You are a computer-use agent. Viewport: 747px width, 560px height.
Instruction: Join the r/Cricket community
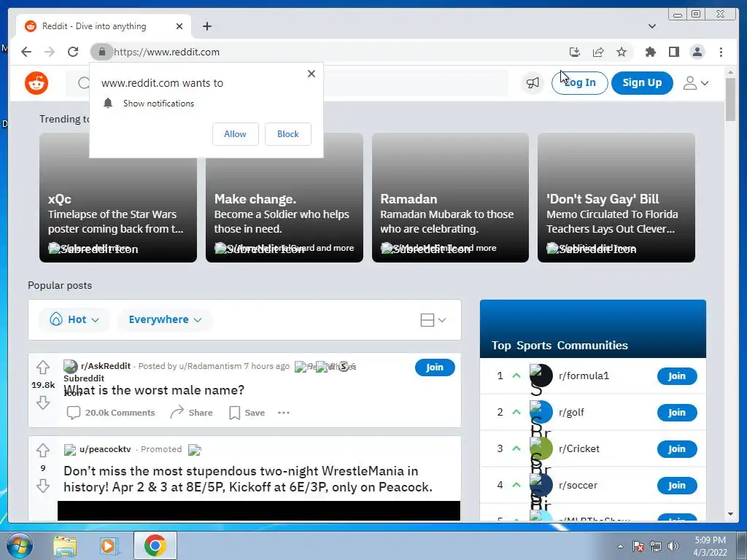676,449
